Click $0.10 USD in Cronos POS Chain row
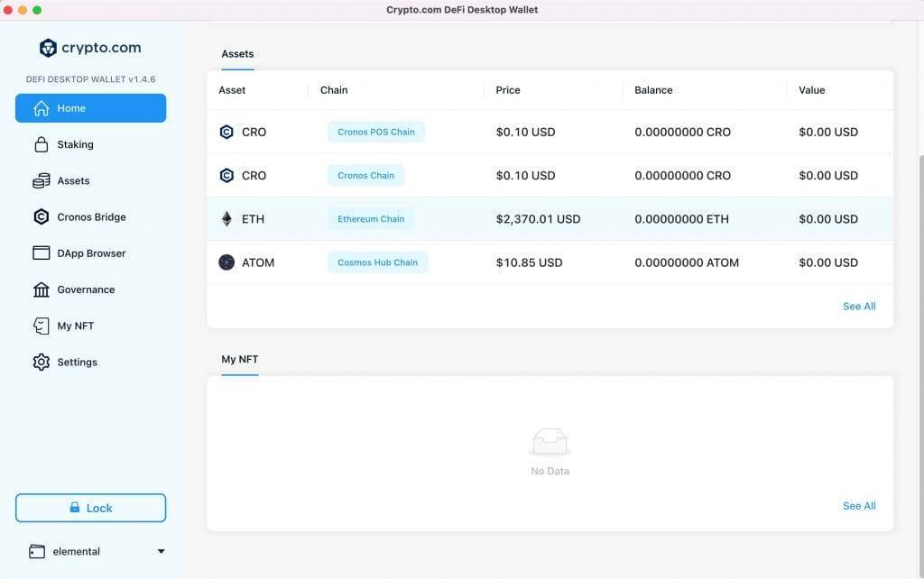Image resolution: width=924 pixels, height=579 pixels. [526, 132]
